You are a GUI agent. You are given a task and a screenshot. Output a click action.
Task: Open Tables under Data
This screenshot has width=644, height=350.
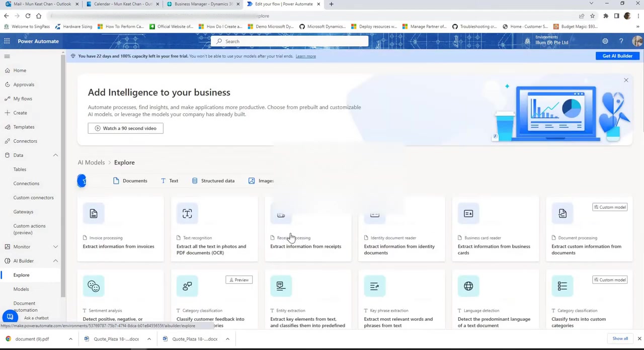point(20,169)
